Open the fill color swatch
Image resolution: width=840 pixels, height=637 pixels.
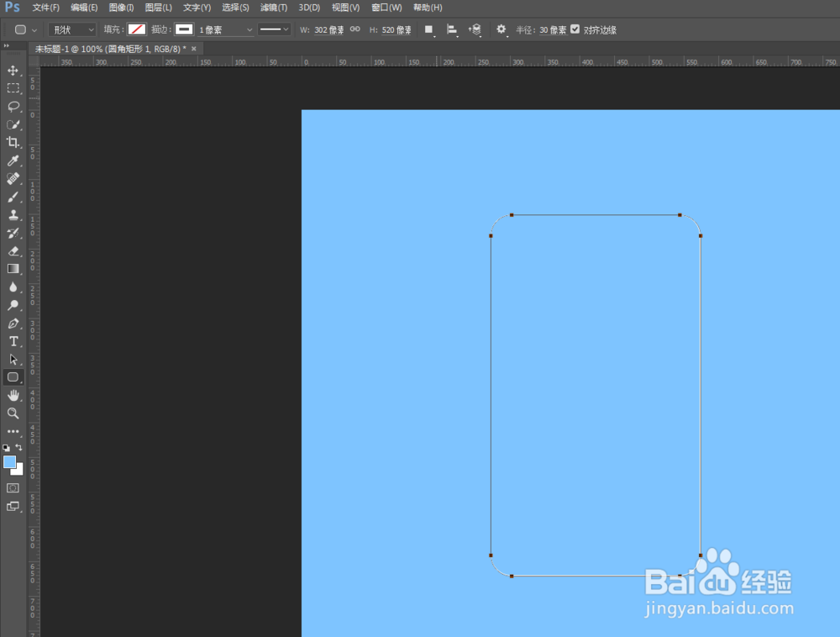[x=137, y=29]
